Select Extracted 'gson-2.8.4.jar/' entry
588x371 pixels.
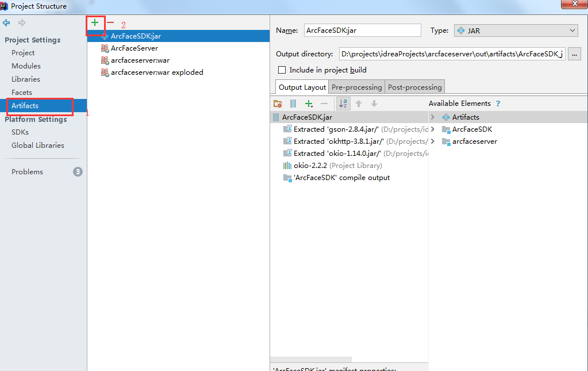(x=355, y=129)
